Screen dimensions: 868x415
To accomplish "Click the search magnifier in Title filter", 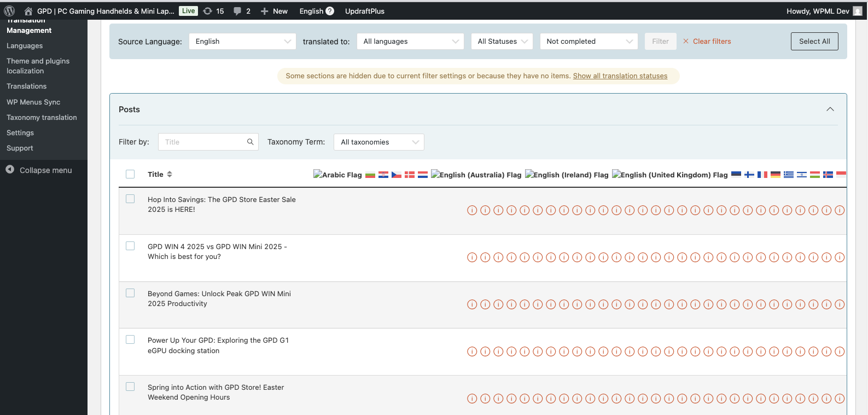I will pyautogui.click(x=250, y=142).
